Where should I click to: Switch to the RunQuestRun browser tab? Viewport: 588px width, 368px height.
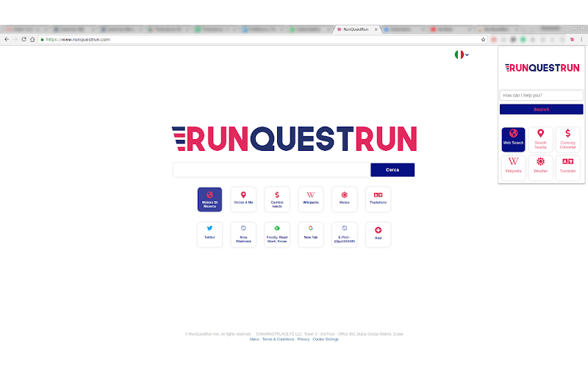pyautogui.click(x=356, y=29)
